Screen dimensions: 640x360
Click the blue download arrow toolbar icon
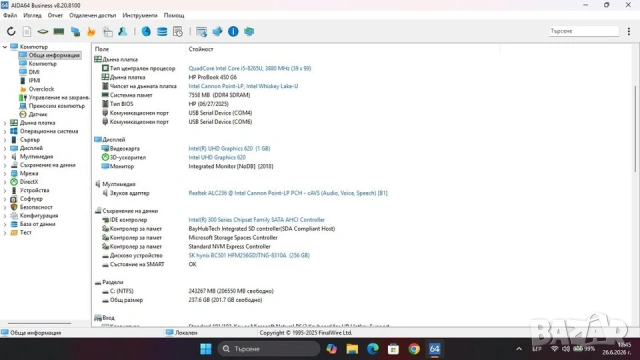217,31
